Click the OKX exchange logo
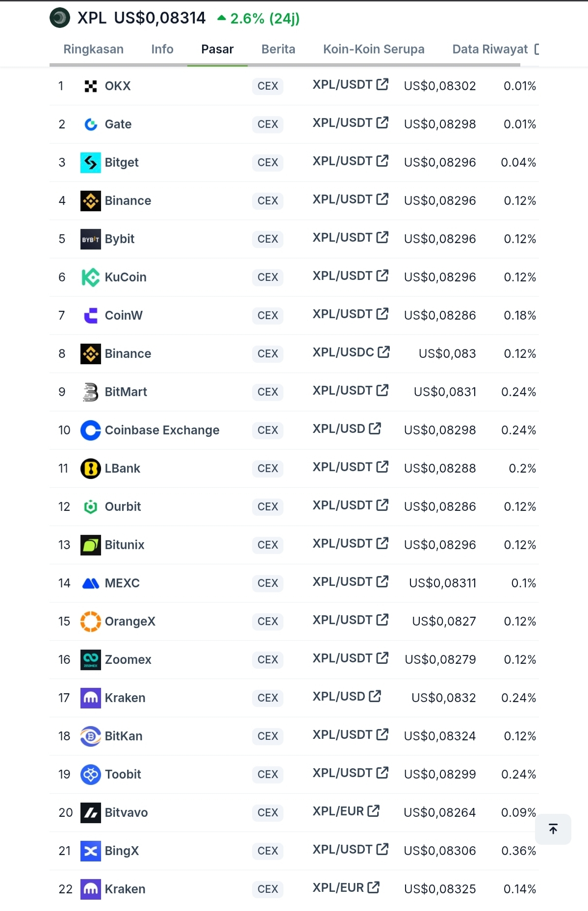The image size is (588, 911). pos(91,86)
